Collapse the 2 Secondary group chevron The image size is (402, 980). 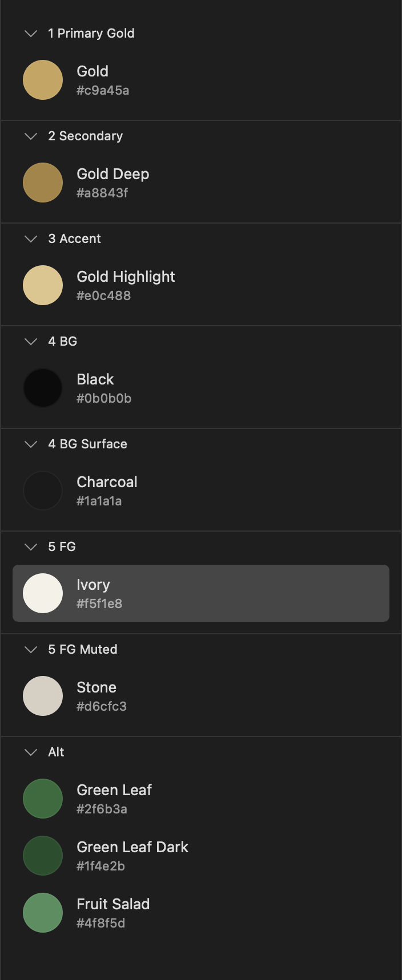[31, 136]
